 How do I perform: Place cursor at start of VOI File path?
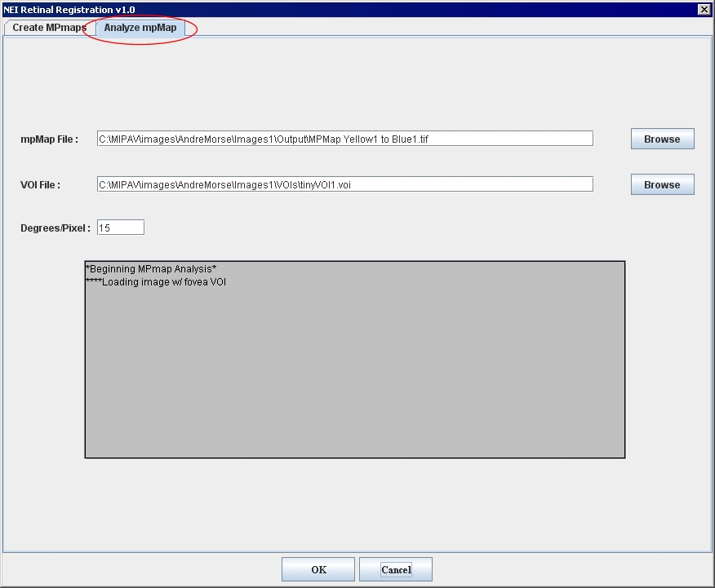100,185
